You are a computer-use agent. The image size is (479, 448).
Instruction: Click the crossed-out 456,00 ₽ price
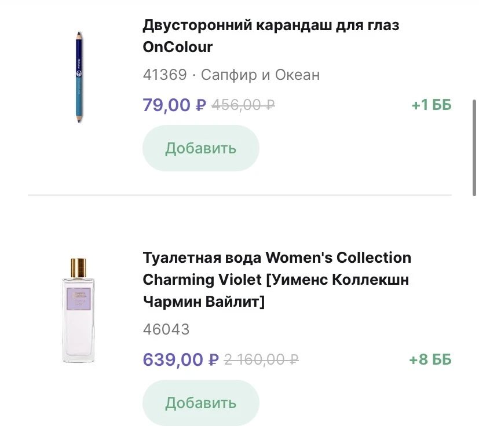point(243,105)
